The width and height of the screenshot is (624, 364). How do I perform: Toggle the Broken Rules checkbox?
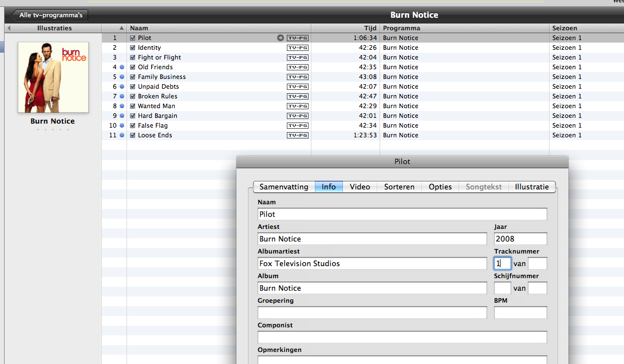click(132, 96)
